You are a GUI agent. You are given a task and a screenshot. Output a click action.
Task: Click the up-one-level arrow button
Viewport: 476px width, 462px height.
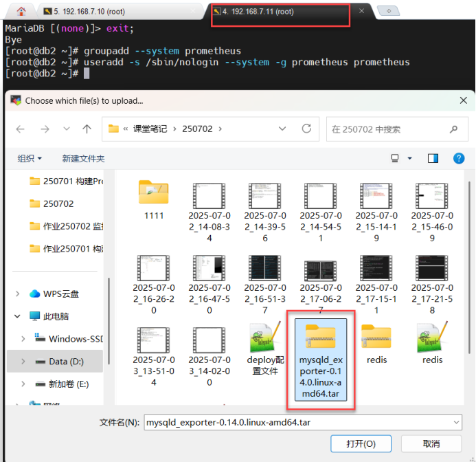pyautogui.click(x=87, y=129)
